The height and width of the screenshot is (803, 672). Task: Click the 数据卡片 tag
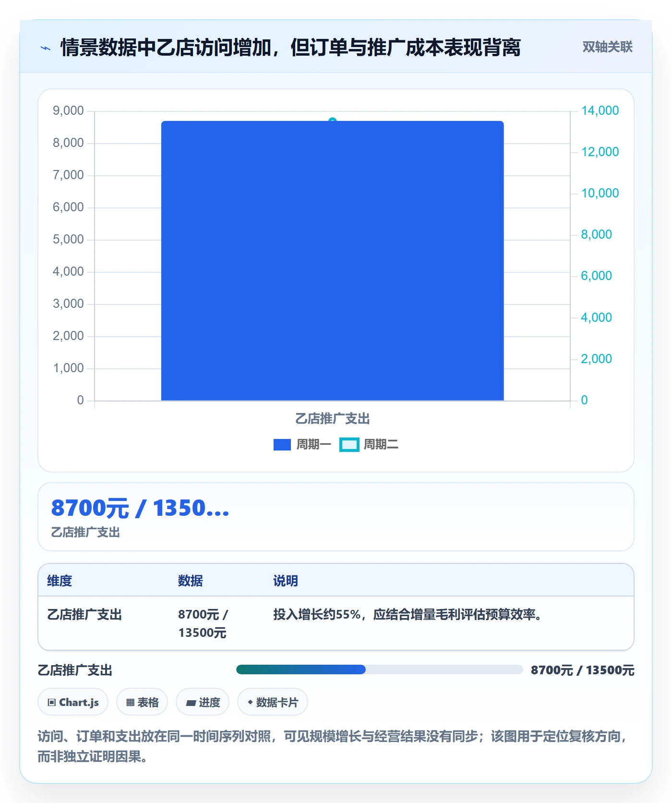click(273, 702)
